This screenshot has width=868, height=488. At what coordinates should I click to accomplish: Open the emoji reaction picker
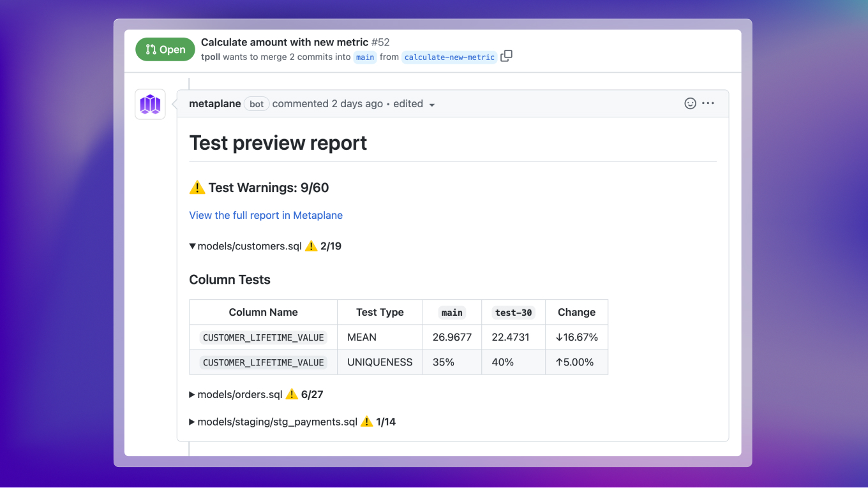[690, 103]
